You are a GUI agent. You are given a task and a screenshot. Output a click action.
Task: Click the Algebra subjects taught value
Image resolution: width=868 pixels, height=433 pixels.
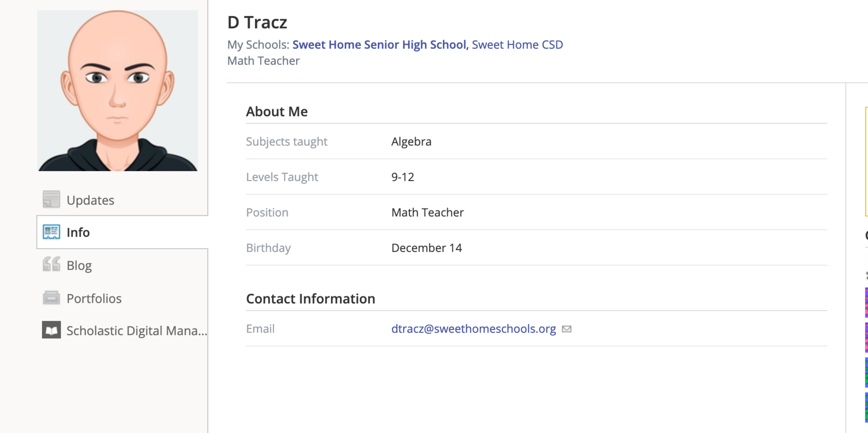(x=411, y=142)
